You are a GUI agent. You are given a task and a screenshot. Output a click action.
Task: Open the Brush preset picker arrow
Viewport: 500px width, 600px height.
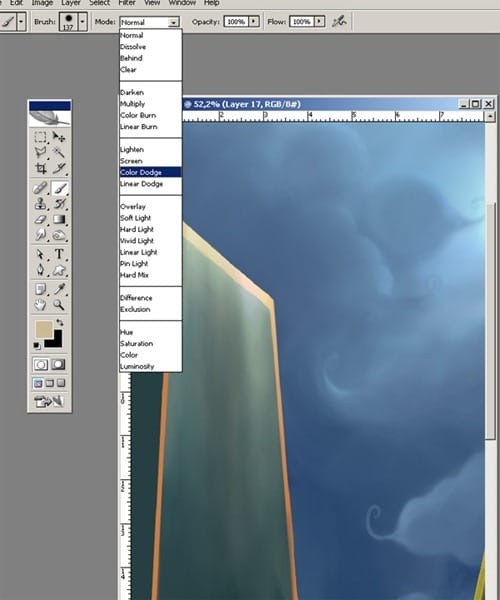coord(82,21)
